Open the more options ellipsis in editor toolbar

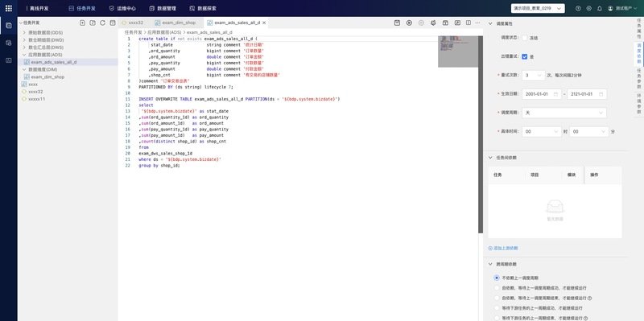[477, 23]
